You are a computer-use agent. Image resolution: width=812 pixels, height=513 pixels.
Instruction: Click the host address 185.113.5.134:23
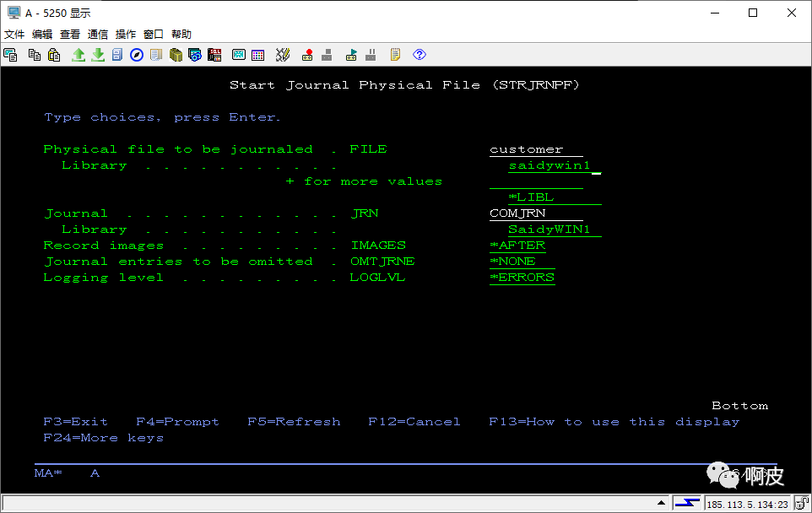click(747, 505)
